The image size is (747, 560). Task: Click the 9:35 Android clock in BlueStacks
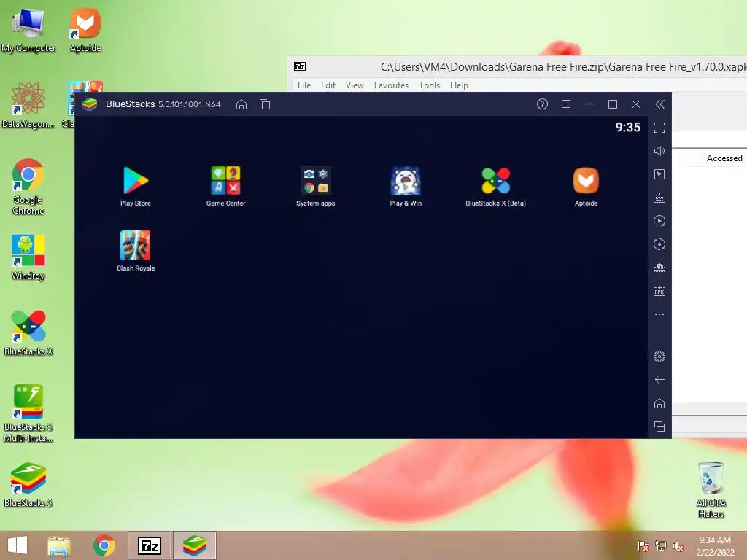pyautogui.click(x=627, y=127)
